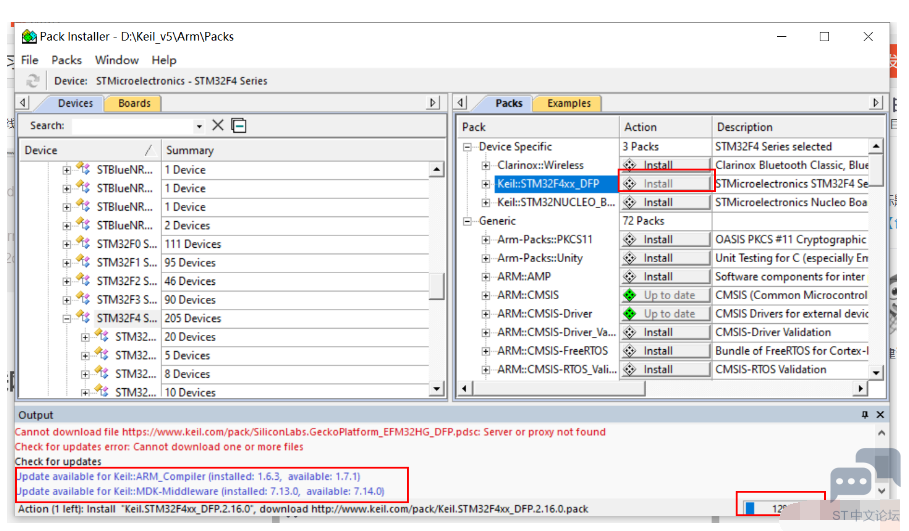This screenshot has height=531, width=909.
Task: Install the Keil::STM32F4xx_DFP pack
Action: coord(666,184)
